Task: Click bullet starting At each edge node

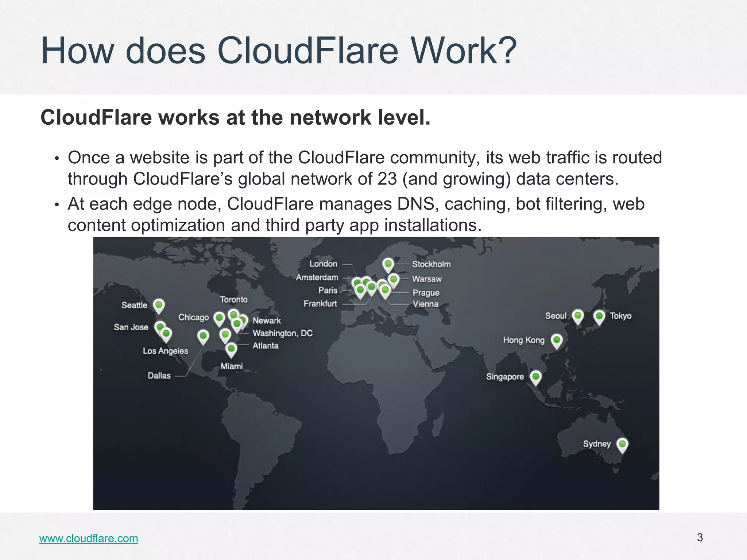Action: [356, 214]
